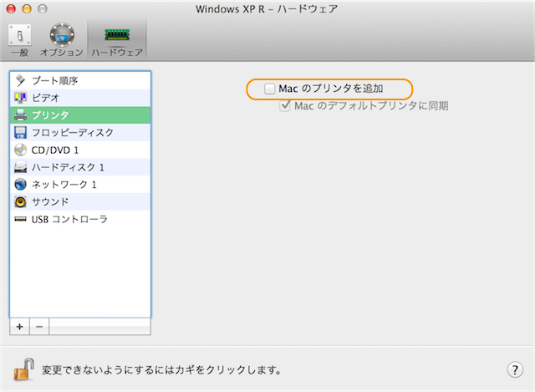Click the プリンタ printer icon
The width and height of the screenshot is (535, 392).
coord(20,115)
